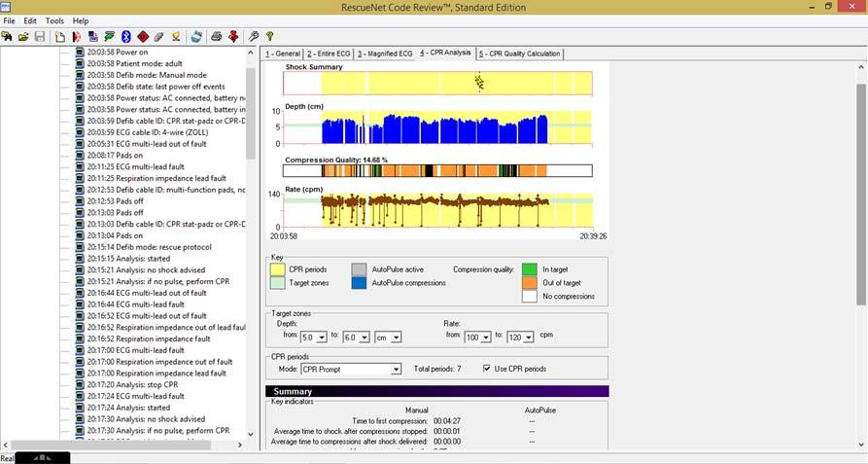
Task: Open the Rate to 120 dropdown
Action: [529, 338]
